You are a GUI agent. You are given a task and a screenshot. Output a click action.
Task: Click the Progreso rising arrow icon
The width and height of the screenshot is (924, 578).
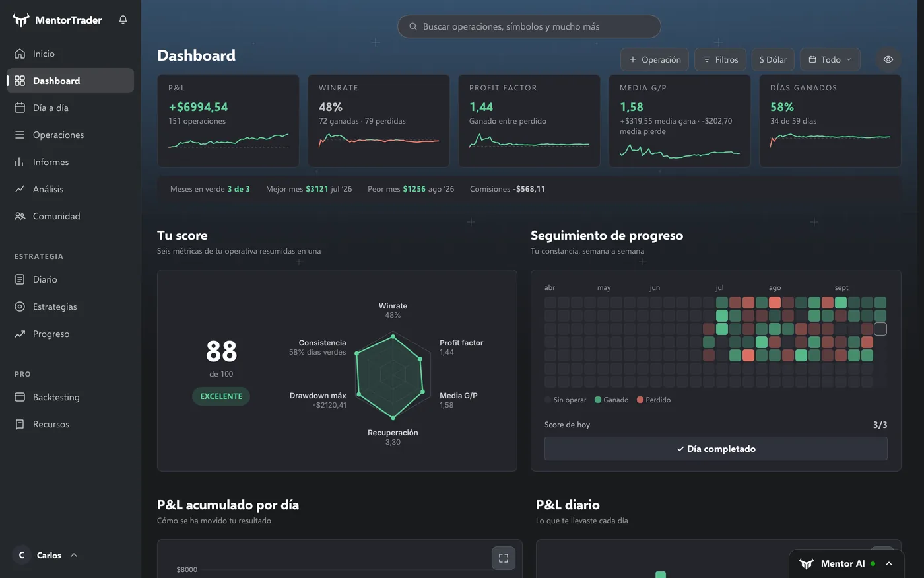pos(20,334)
